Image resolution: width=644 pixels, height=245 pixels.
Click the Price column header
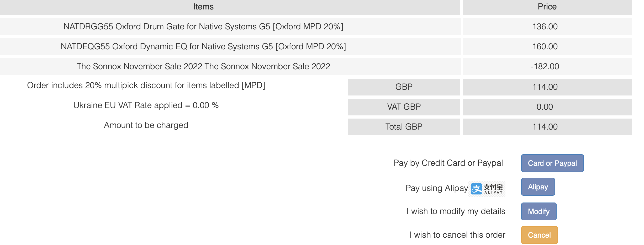coord(547,7)
